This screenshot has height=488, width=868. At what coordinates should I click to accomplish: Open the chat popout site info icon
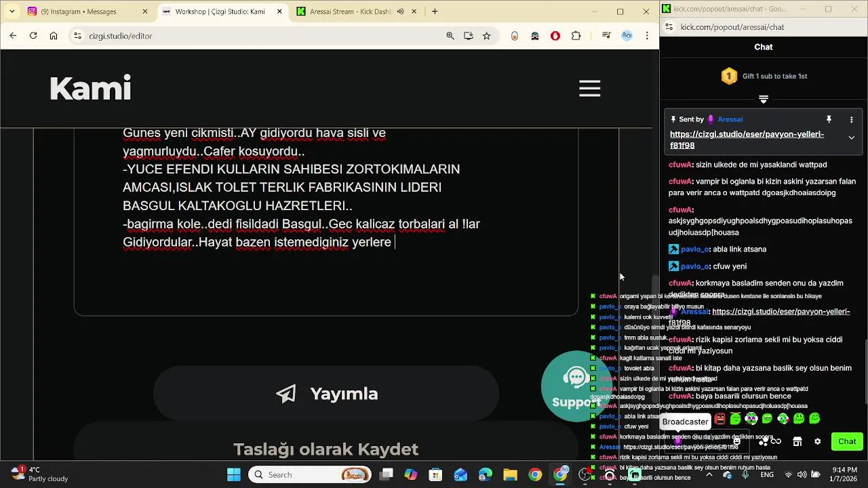[669, 27]
